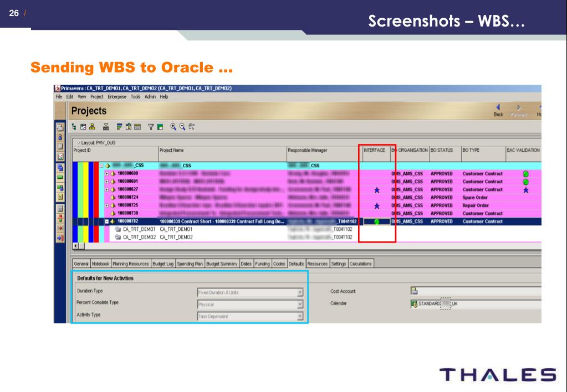
Task: Click the Columns toolbar icon
Action: [x=129, y=127]
